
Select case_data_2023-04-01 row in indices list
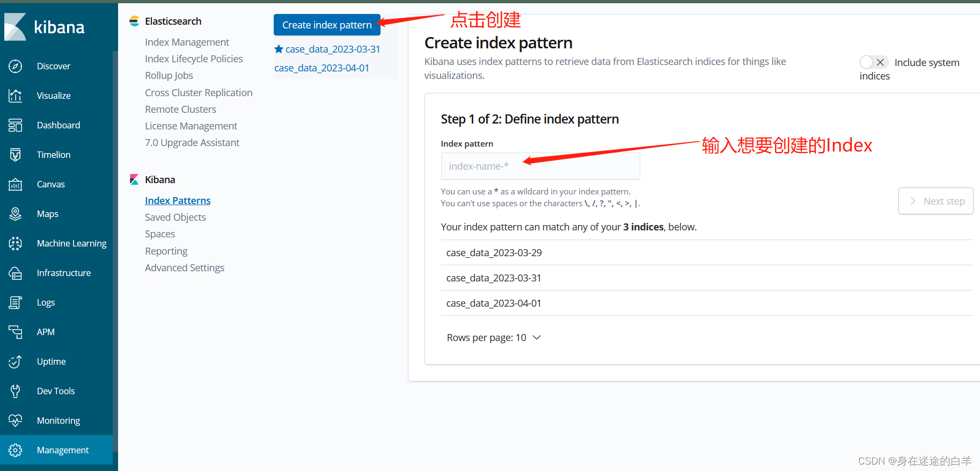(x=707, y=303)
